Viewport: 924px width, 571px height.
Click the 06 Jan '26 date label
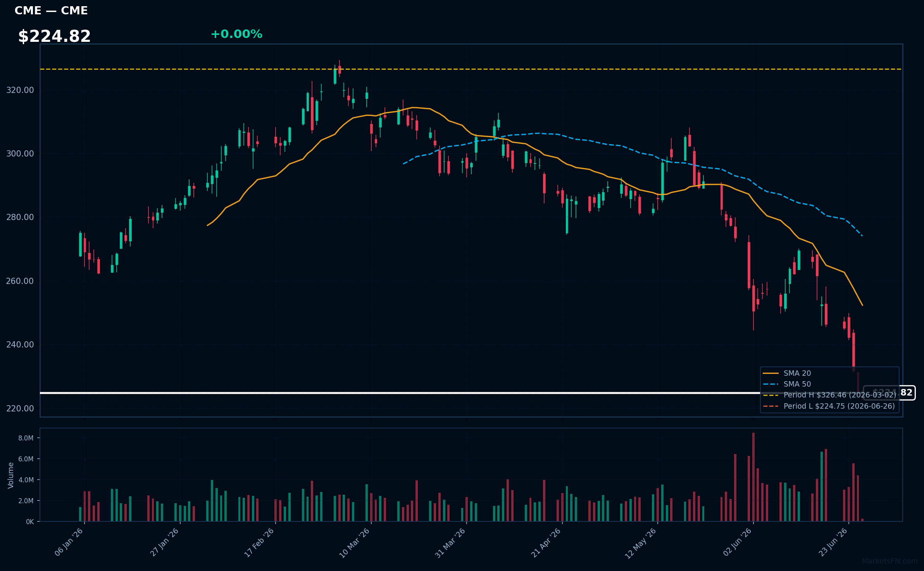pos(69,542)
